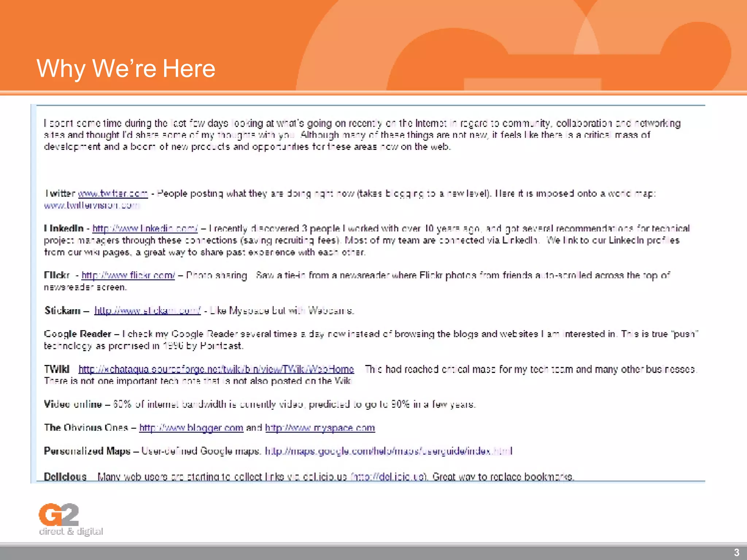Click the del.icio.us link in parentheses
The height and width of the screenshot is (560, 747).
click(x=388, y=477)
